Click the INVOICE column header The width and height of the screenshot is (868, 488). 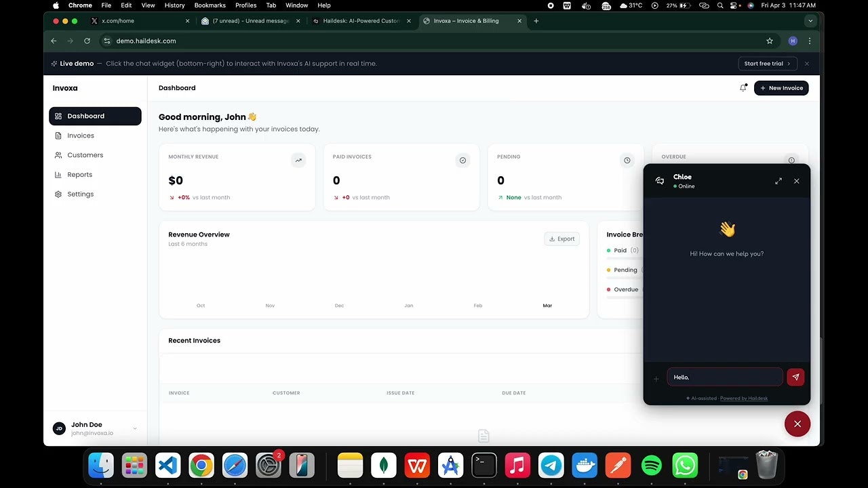tap(179, 393)
